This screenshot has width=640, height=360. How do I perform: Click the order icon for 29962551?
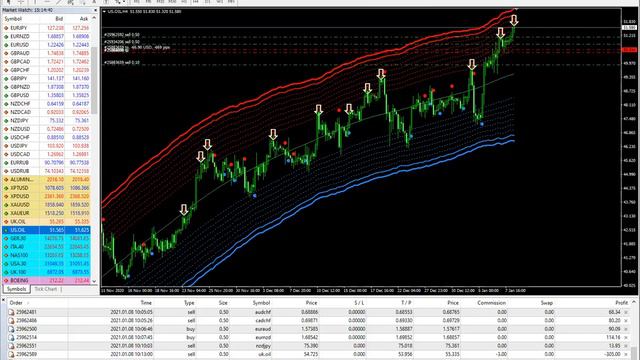tap(11, 346)
